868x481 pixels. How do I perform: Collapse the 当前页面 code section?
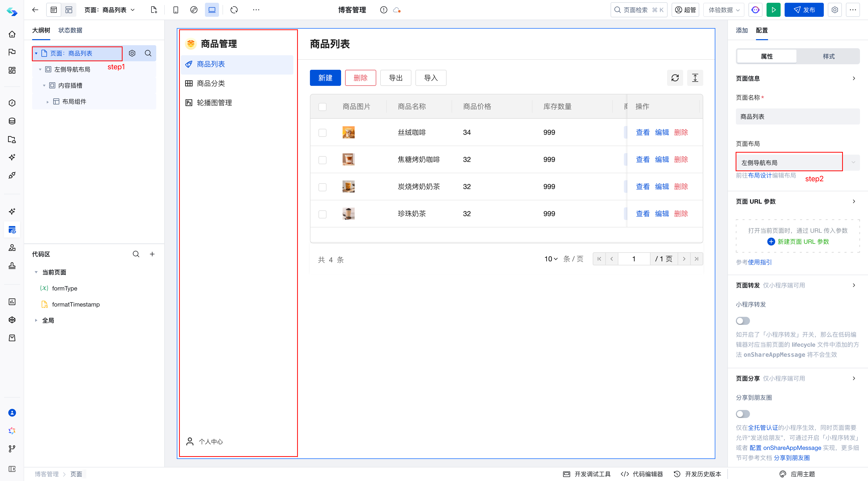pyautogui.click(x=36, y=272)
